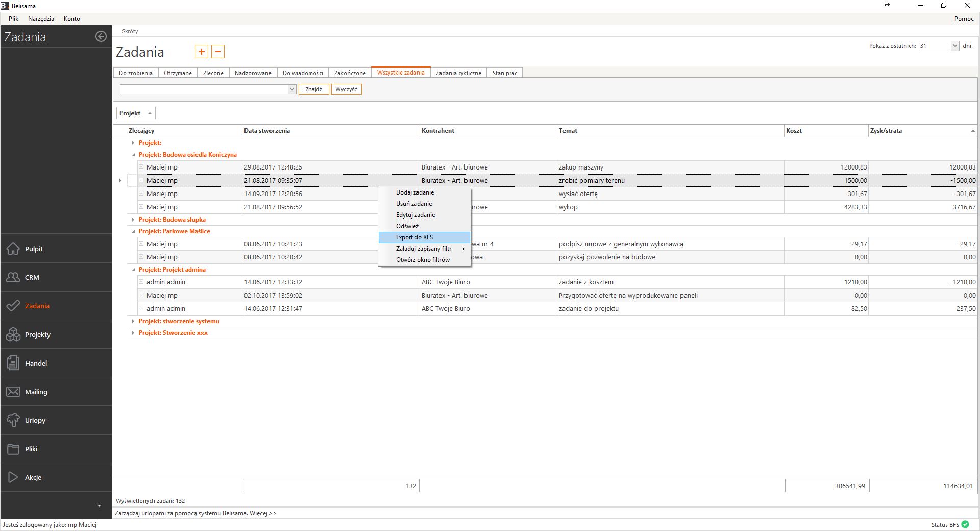This screenshot has width=980, height=531.
Task: Choose Export do XLS from context menu
Action: (414, 237)
